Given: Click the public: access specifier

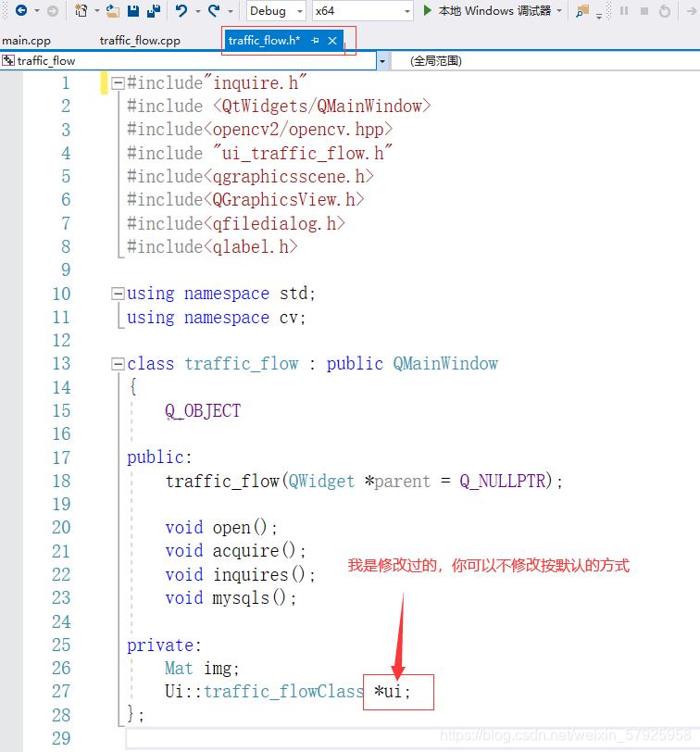Looking at the screenshot, I should [159, 457].
